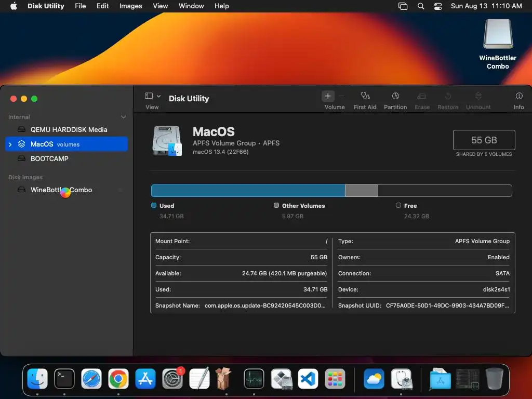Viewport: 532px width, 399px height.
Task: Select WineBottler Combo disk image
Action: pyautogui.click(x=66, y=190)
